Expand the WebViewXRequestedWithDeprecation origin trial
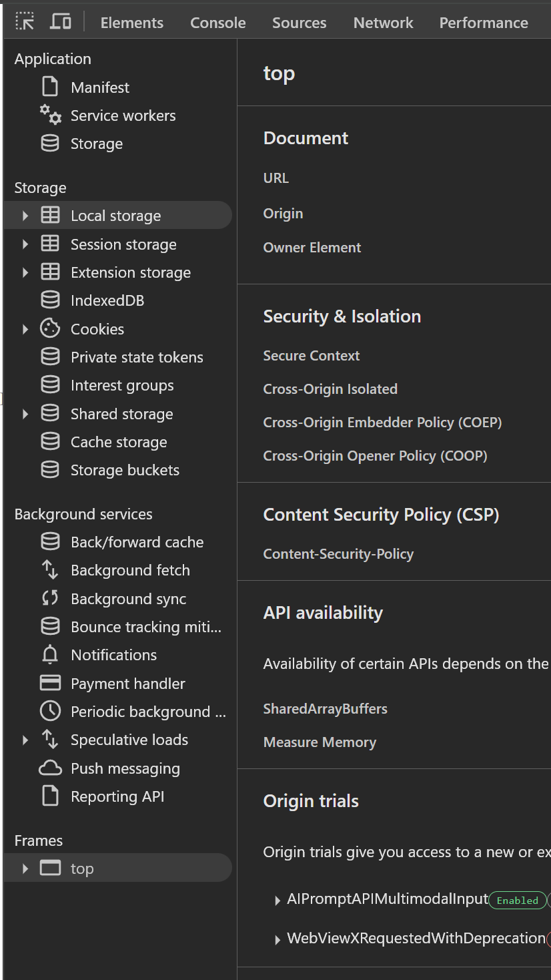This screenshot has height=980, width=551. 278,940
